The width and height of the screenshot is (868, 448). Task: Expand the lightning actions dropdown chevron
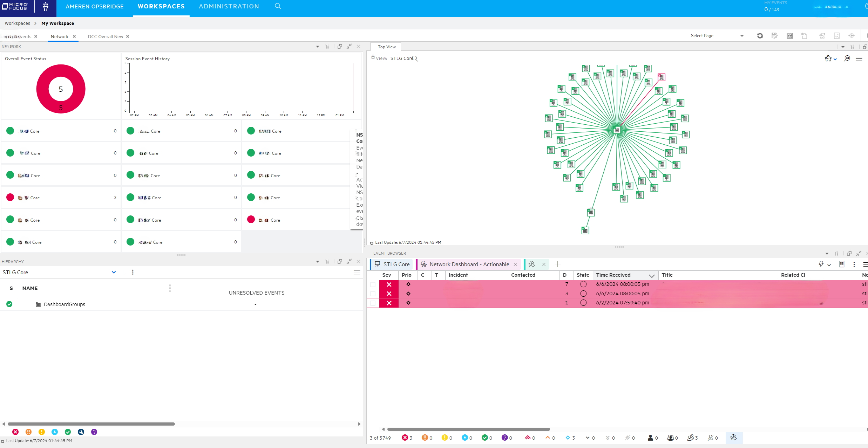click(829, 265)
